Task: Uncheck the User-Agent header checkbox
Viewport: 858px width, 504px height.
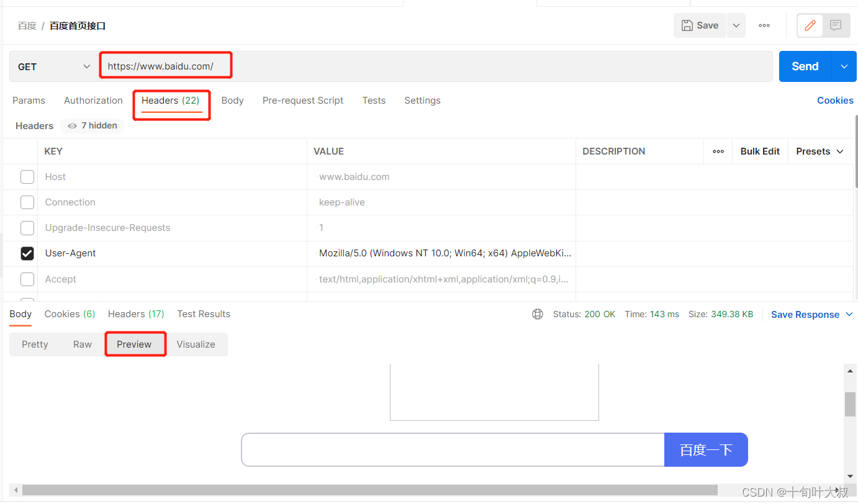Action: [x=27, y=253]
